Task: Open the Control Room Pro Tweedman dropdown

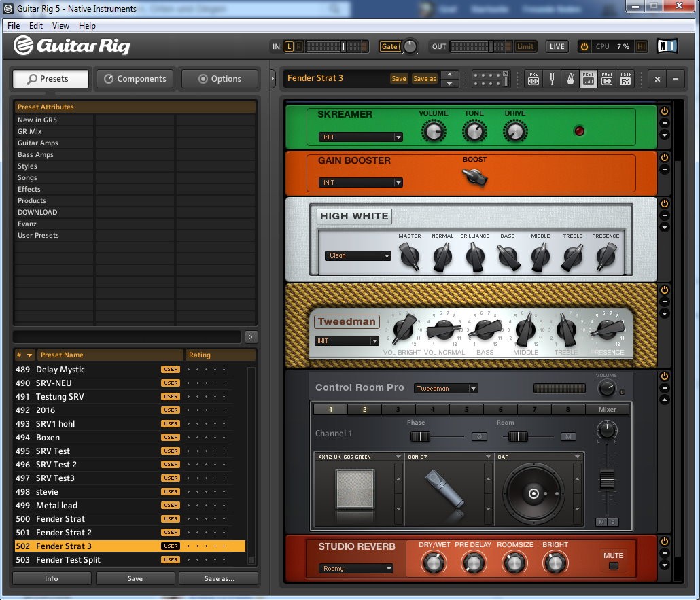Action: click(x=446, y=389)
